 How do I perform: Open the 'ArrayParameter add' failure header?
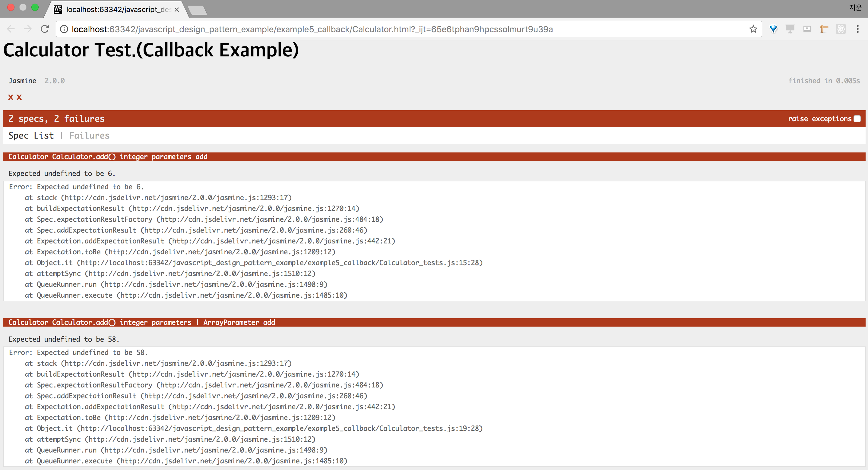pos(434,322)
